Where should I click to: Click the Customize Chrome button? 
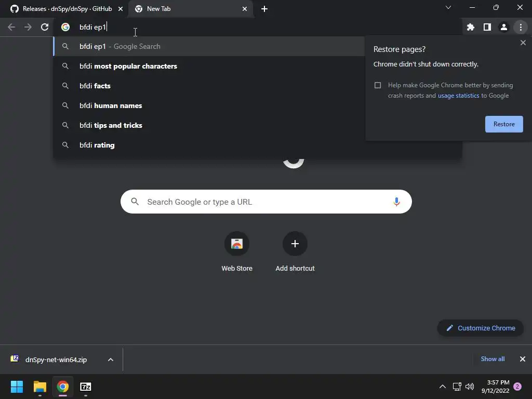(481, 328)
